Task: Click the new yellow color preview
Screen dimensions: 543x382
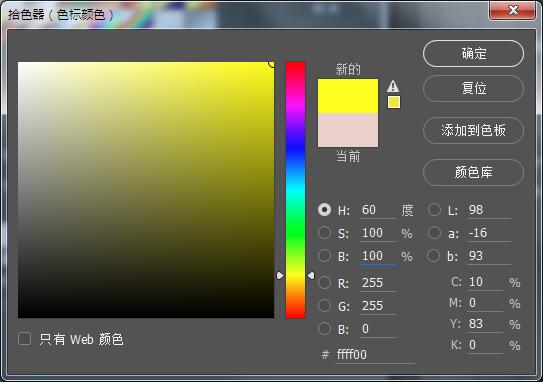Action: point(348,96)
